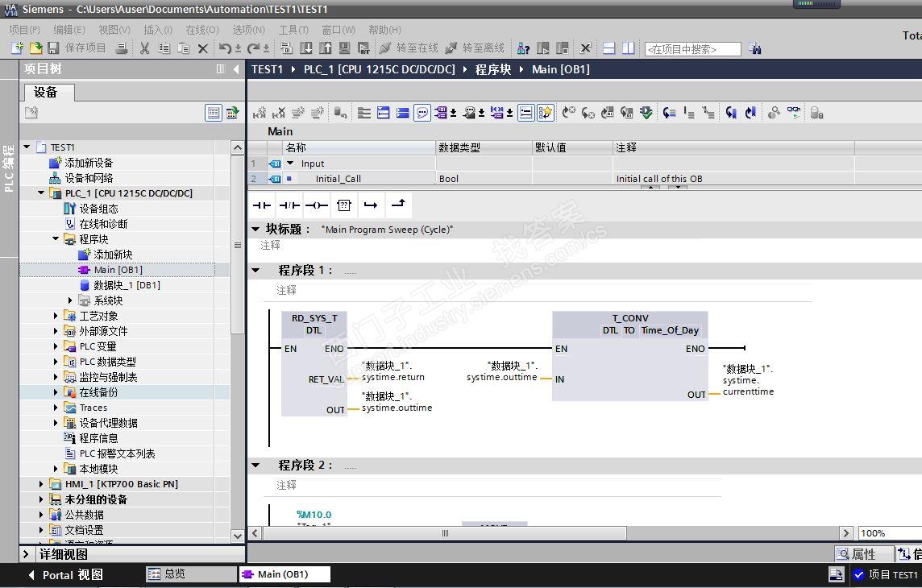Insert empty box instruction
The height and width of the screenshot is (588, 922).
(x=344, y=205)
